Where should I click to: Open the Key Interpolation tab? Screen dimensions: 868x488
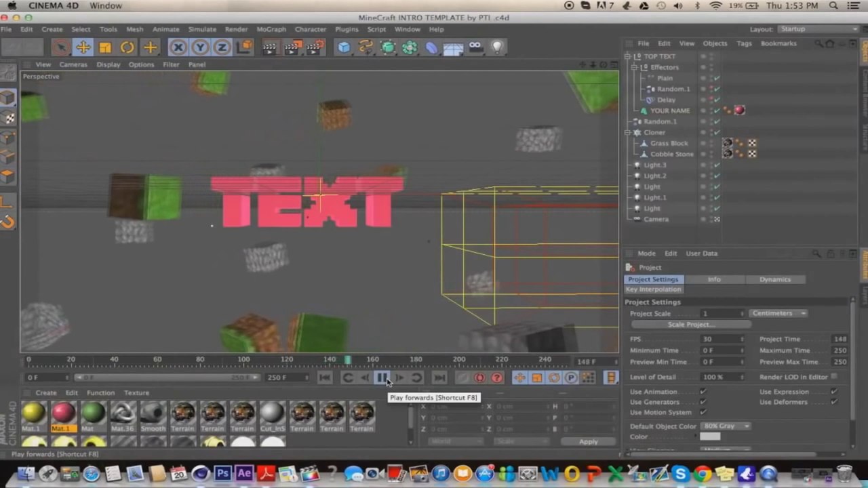[653, 289]
